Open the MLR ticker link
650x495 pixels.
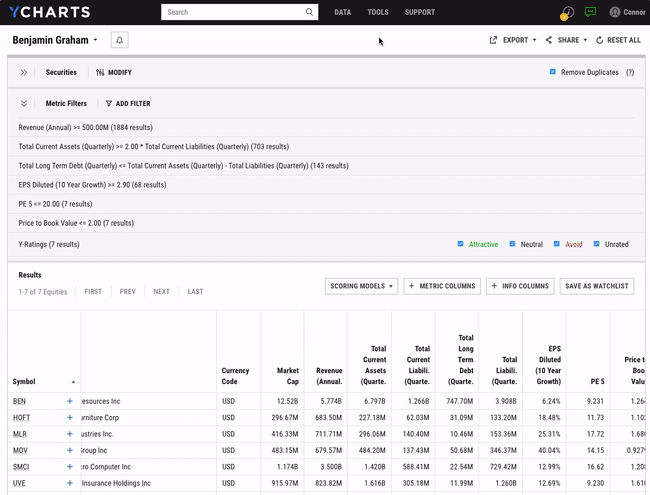click(x=19, y=434)
